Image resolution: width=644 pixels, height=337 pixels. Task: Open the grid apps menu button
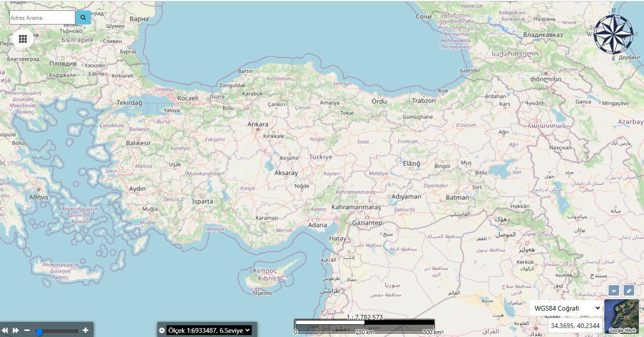[23, 39]
